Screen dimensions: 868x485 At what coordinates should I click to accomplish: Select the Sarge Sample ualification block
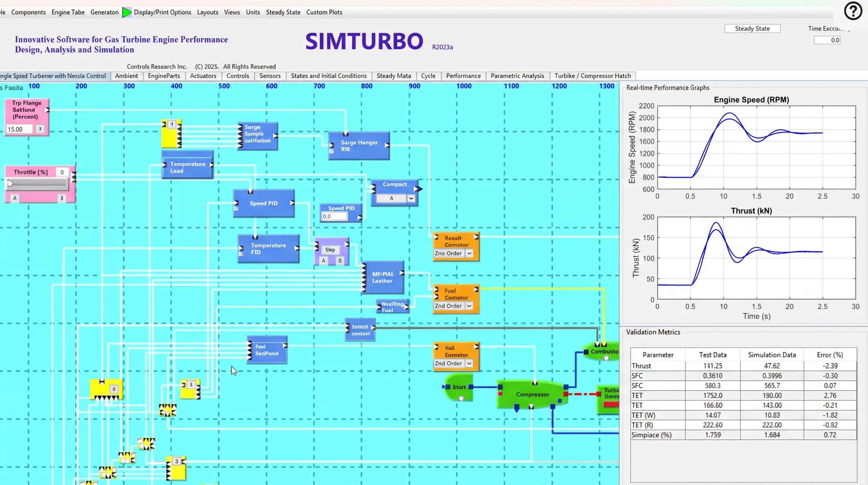(x=258, y=136)
